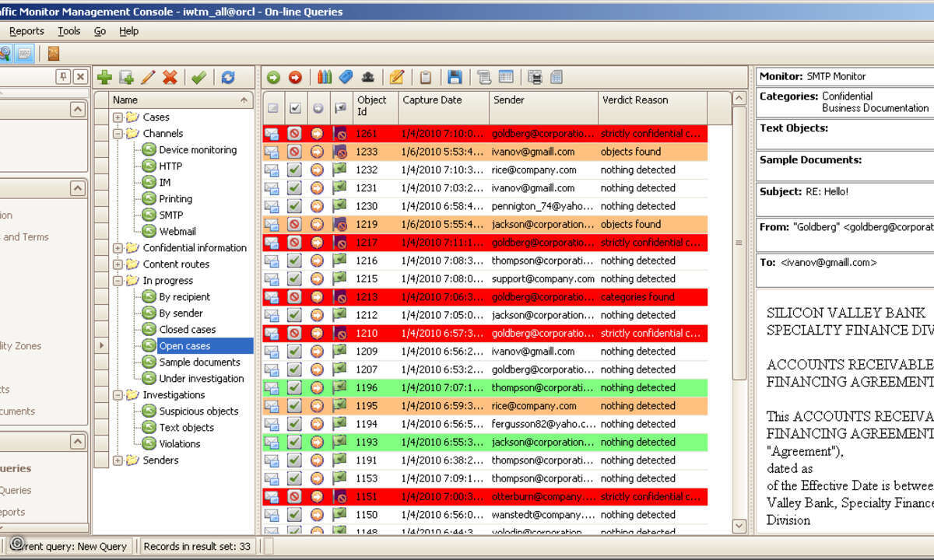Click the red arrow icon in results toolbar
This screenshot has width=934, height=560.
pos(295,77)
